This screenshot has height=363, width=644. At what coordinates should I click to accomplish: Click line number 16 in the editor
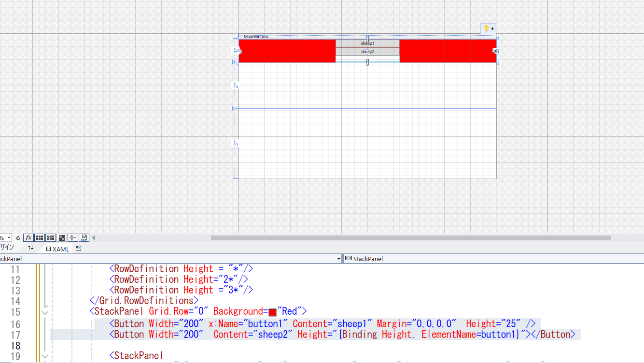pos(15,324)
